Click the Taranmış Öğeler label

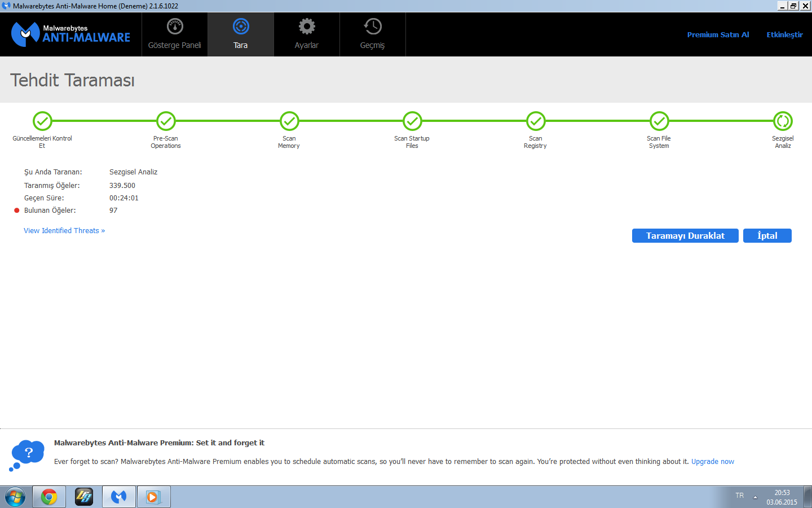point(52,185)
